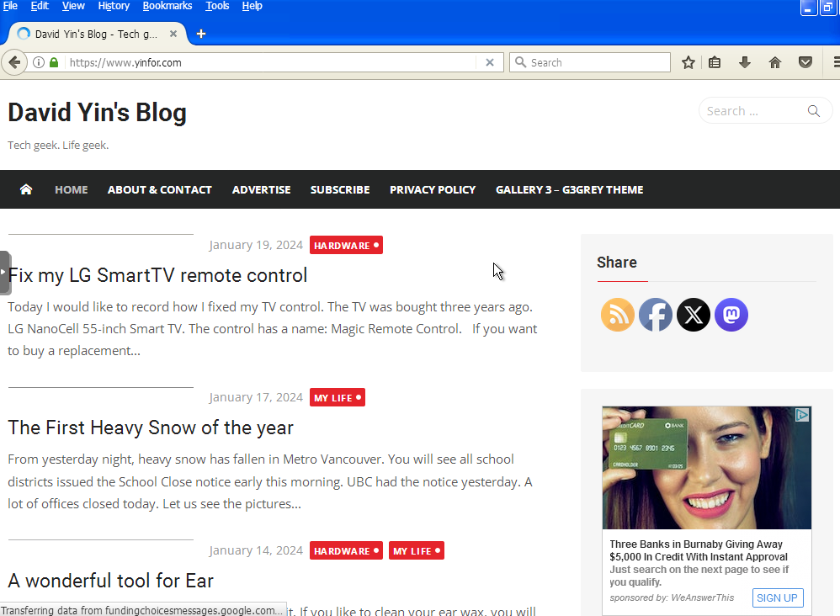Expand the left edge sidebar handle

coord(5,273)
